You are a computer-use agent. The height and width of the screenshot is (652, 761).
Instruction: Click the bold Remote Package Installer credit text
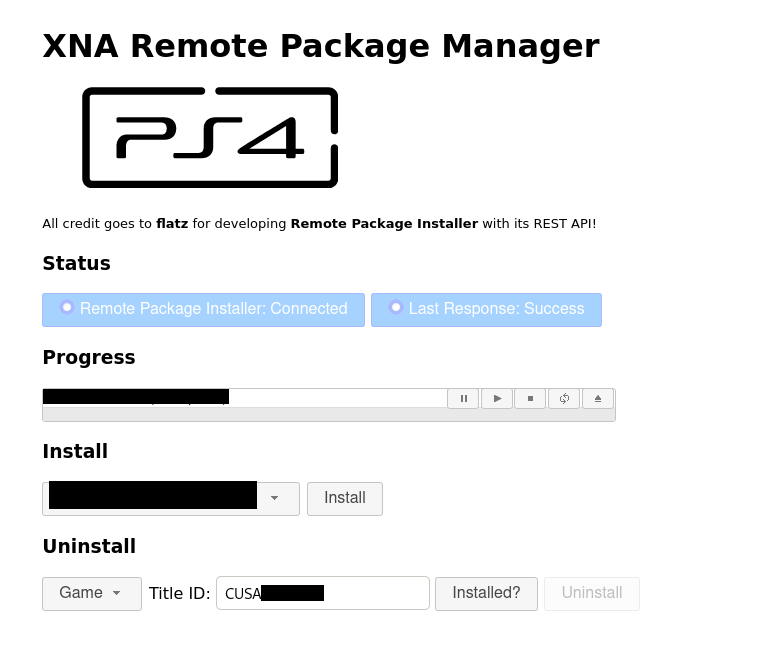384,224
